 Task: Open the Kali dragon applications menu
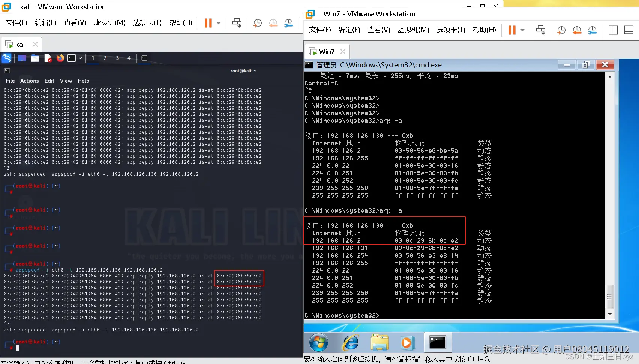(6, 58)
